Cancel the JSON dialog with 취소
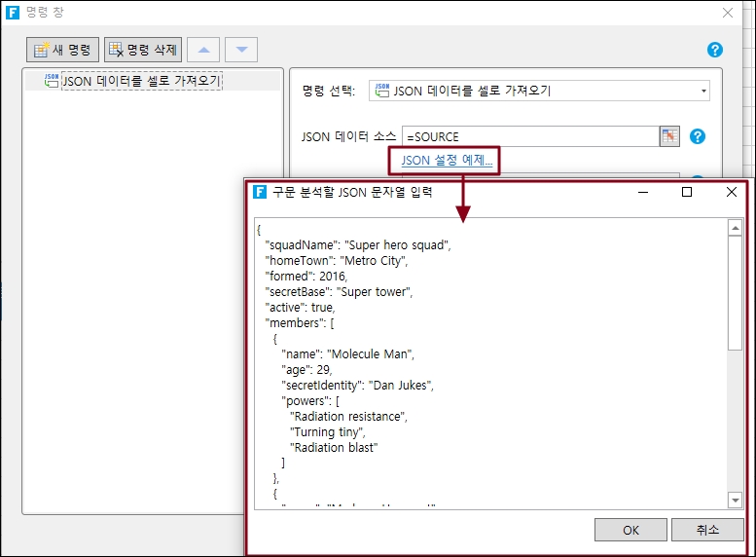Viewport: 756px width, 557px height. (707, 530)
